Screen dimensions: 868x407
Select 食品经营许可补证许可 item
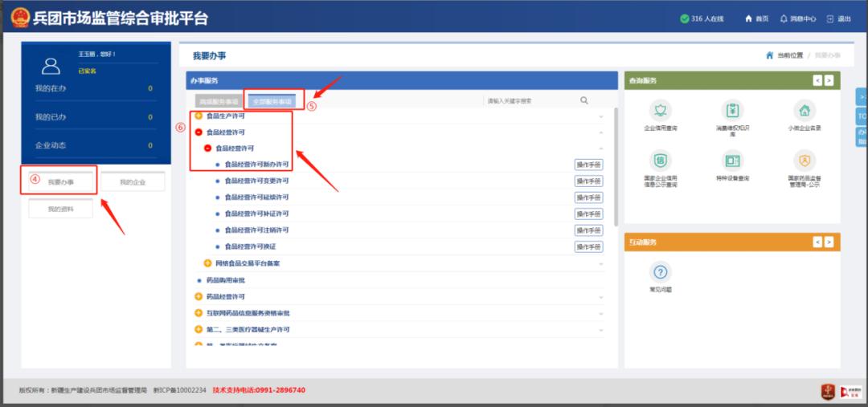click(x=256, y=214)
